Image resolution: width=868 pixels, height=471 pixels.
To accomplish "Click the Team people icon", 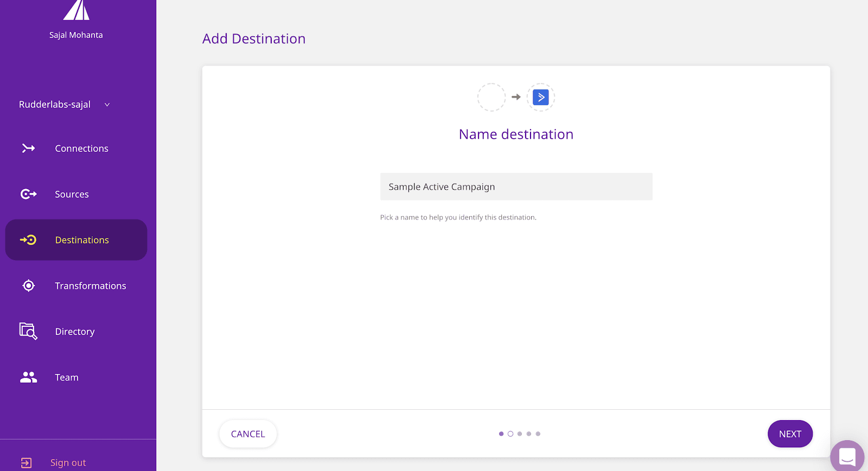I will click(x=28, y=377).
